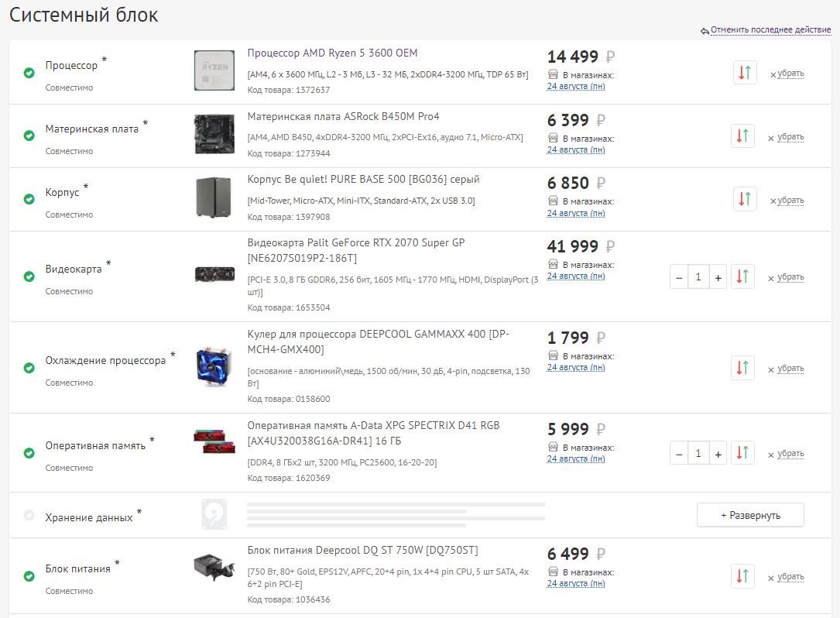Screen dimensions: 840x618
Task: Click swap arrows for DEEPCOOL GAMMAXX cooler
Action: click(742, 368)
